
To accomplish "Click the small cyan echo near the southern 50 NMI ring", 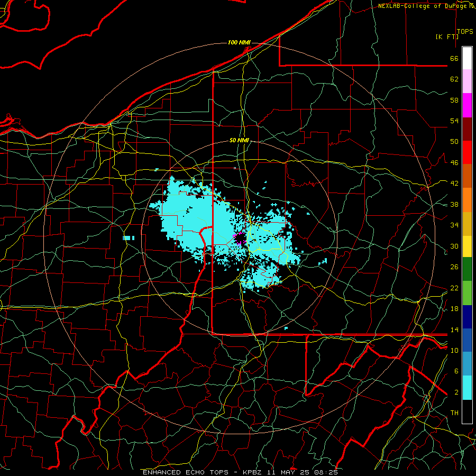I will tap(286, 328).
